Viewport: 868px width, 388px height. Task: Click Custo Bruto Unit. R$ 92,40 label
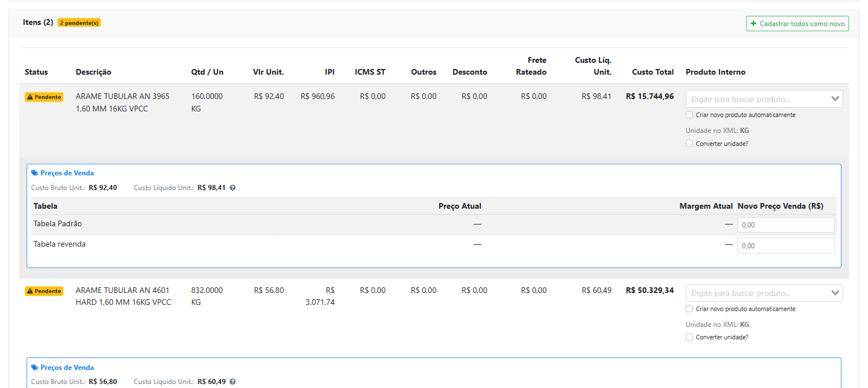[x=74, y=188]
